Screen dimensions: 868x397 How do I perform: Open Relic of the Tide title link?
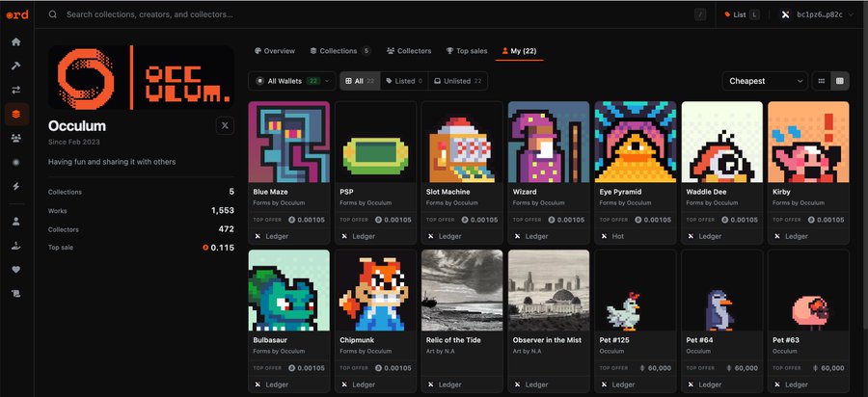click(x=453, y=340)
